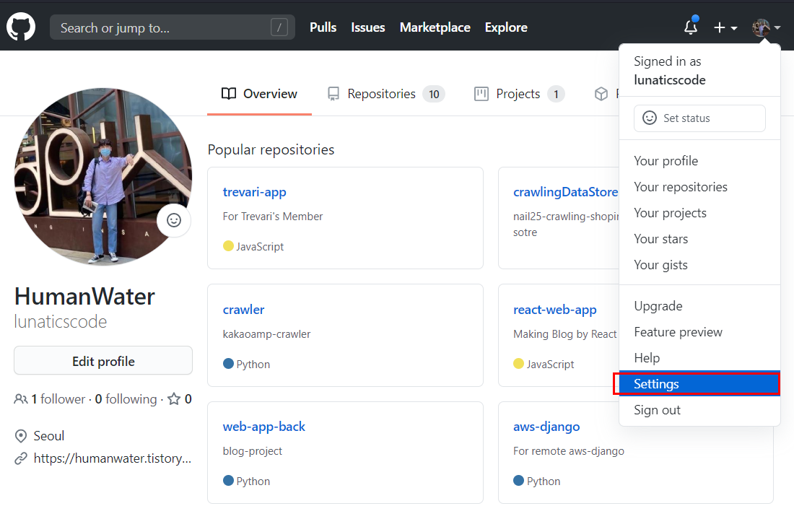Click JavaScript language dot on trevari-app

click(228, 246)
